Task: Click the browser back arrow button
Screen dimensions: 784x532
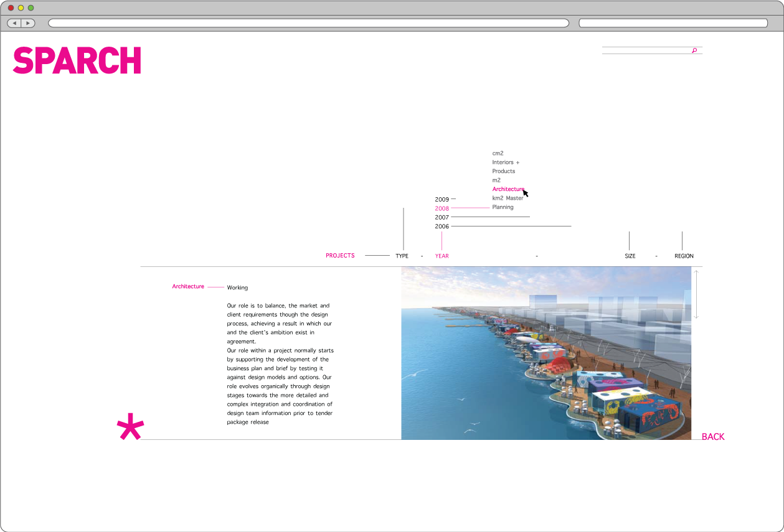Action: 14,23
